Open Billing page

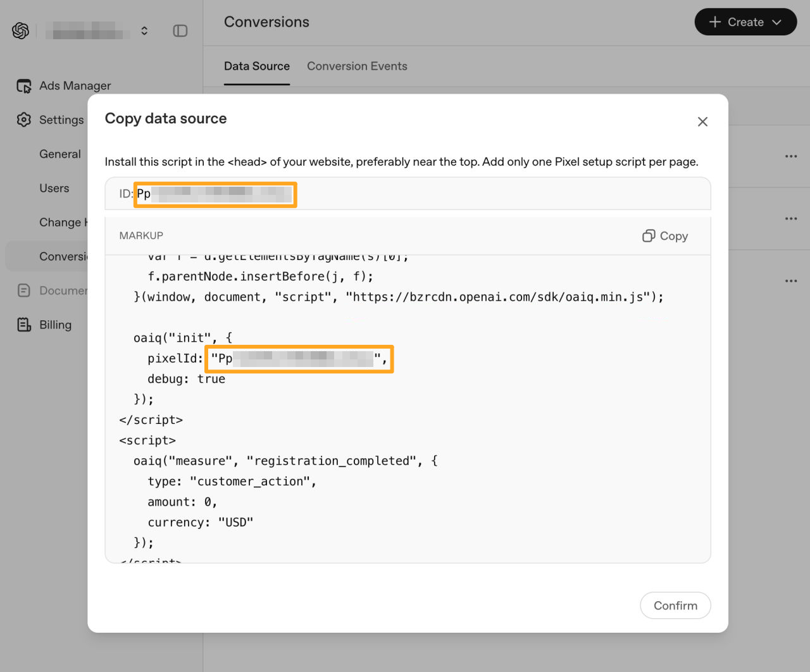pos(55,325)
